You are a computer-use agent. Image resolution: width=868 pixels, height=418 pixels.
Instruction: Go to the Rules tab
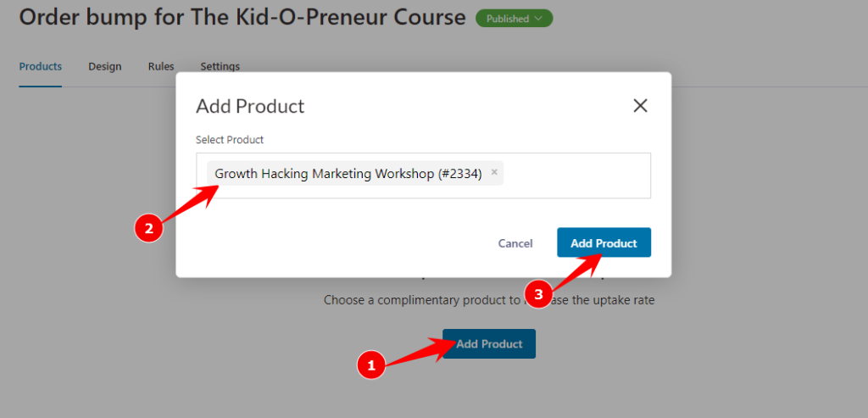pyautogui.click(x=161, y=66)
